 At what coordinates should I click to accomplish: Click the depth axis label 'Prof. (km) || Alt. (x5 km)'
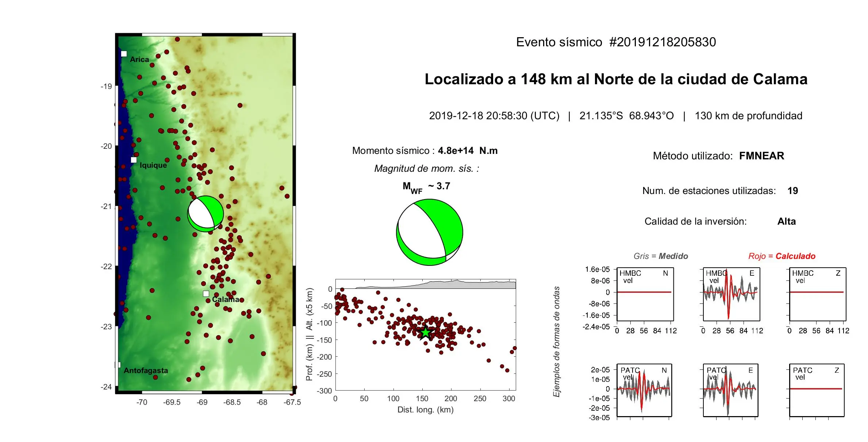[310, 334]
